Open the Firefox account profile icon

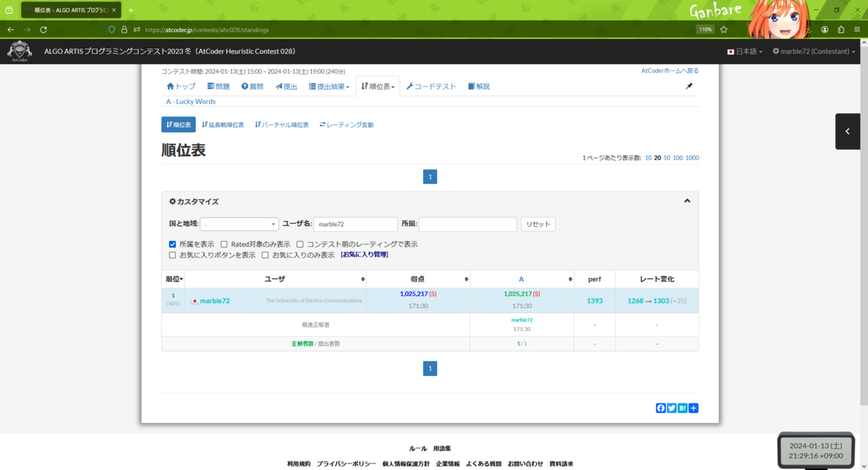click(x=825, y=30)
